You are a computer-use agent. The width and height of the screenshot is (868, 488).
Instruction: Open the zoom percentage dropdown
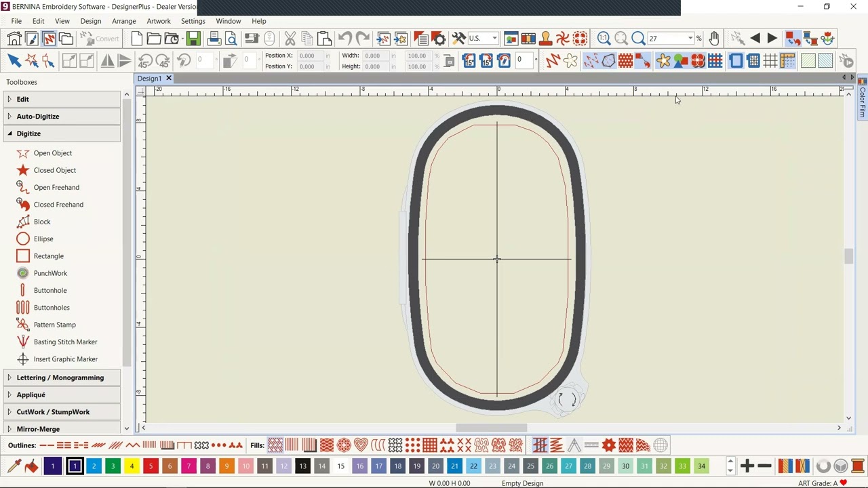coord(690,39)
